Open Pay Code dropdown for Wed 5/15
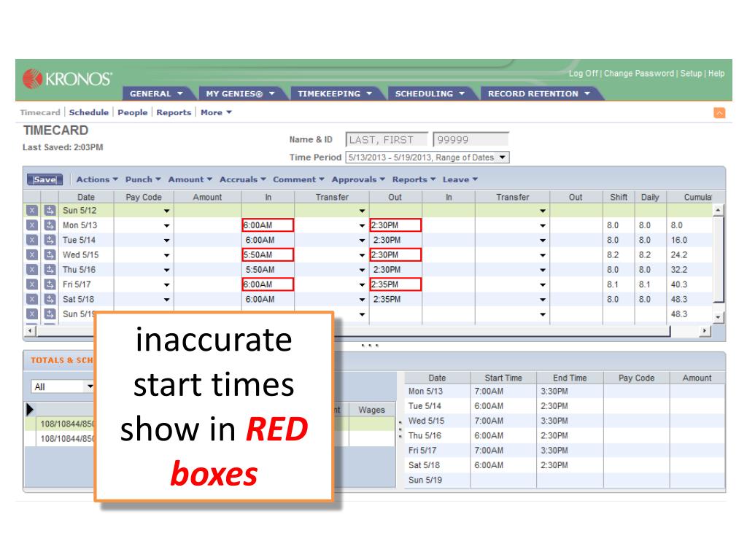The height and width of the screenshot is (560, 747). tap(166, 255)
